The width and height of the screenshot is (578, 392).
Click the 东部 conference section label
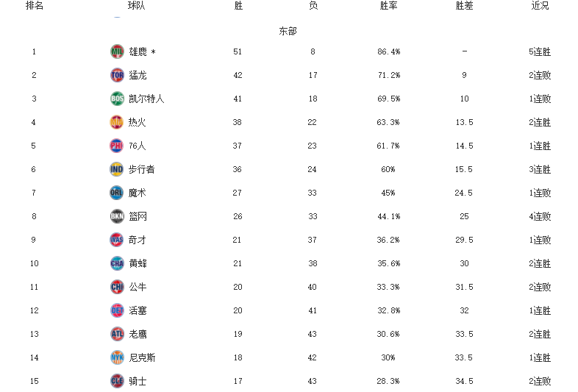(x=288, y=31)
